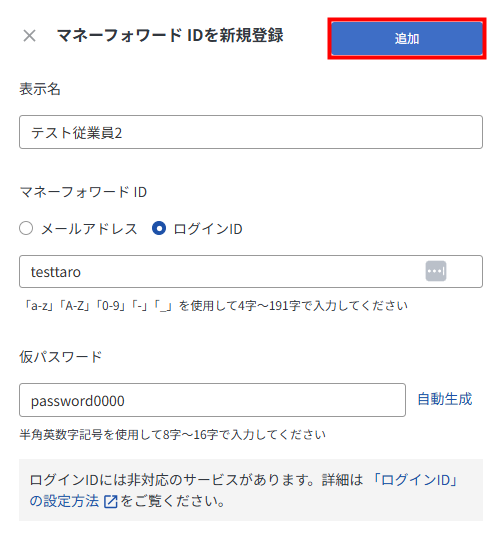Viewport: 497px width, 537px height.
Task: Close the dialog with the X icon
Action: point(29,36)
